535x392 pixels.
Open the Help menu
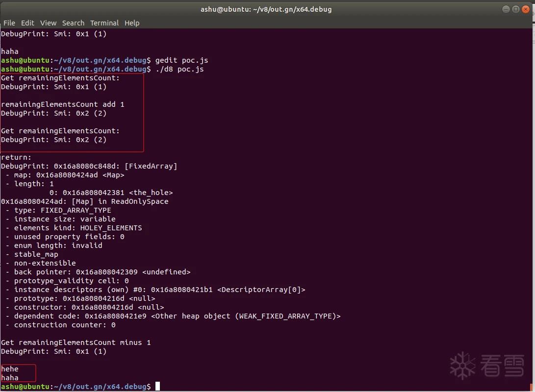[132, 23]
